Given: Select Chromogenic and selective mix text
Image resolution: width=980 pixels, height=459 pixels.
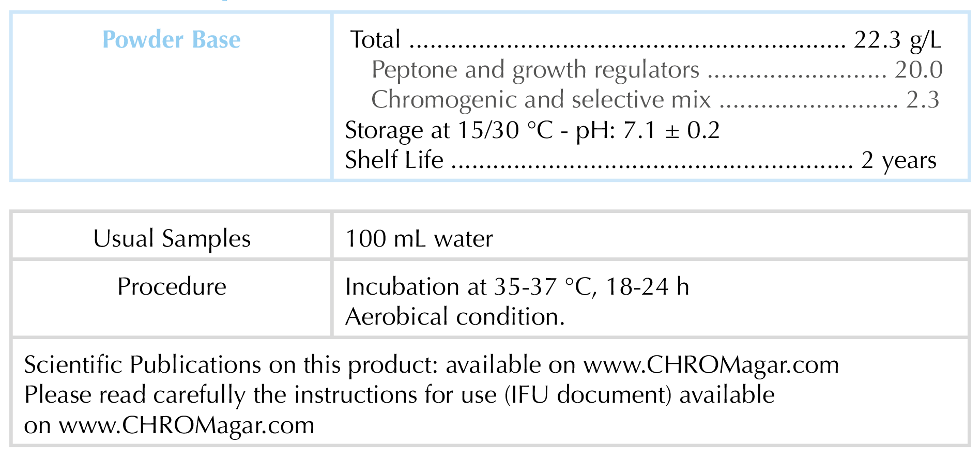Looking at the screenshot, I should pos(541,100).
